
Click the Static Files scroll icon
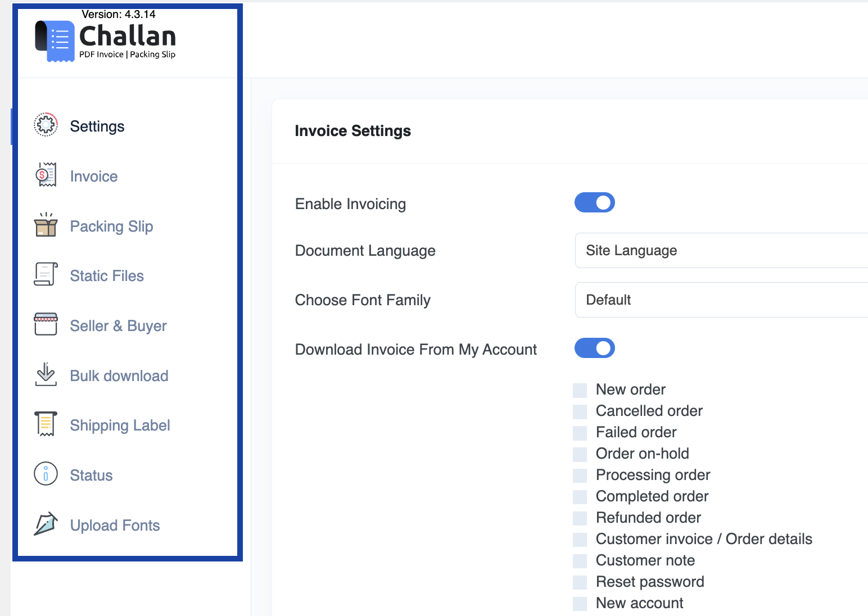coord(46,274)
